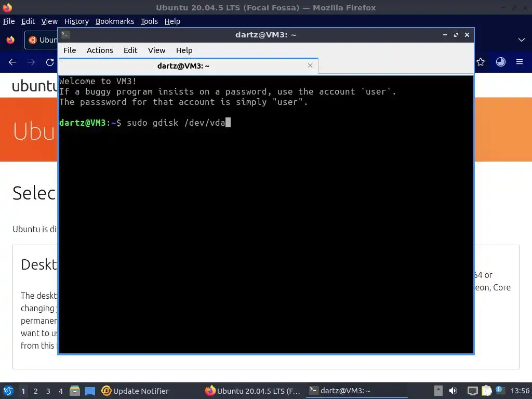Click network monitor tray icon
The height and width of the screenshot is (399, 532).
pos(472,391)
